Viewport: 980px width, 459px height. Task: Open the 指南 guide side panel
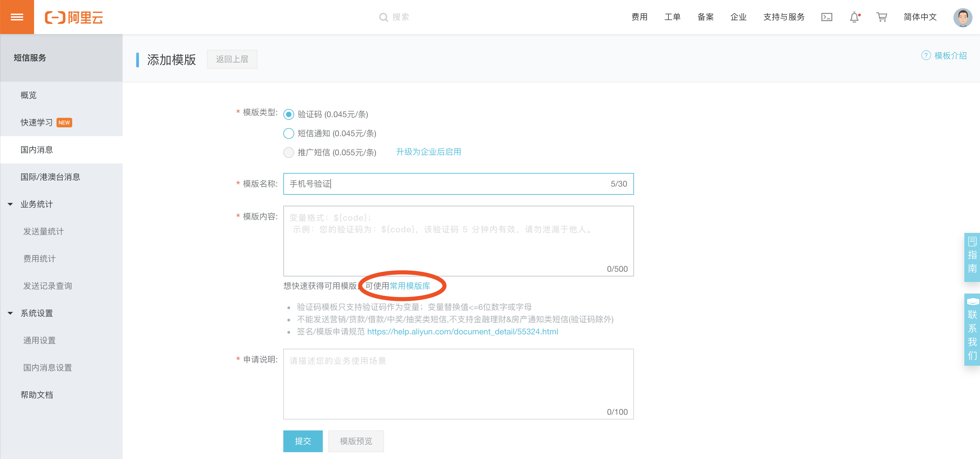point(972,257)
